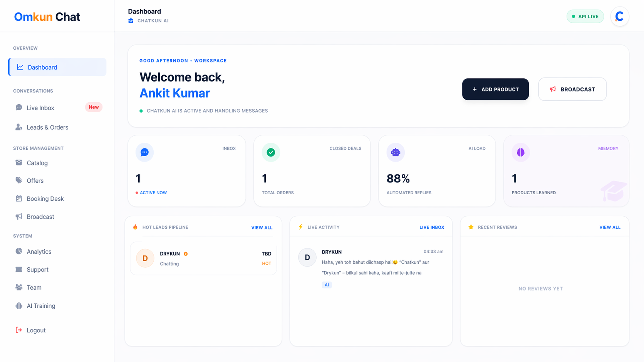The height and width of the screenshot is (362, 644).
Task: Click the Leads & Orders people icon
Action: (19, 127)
